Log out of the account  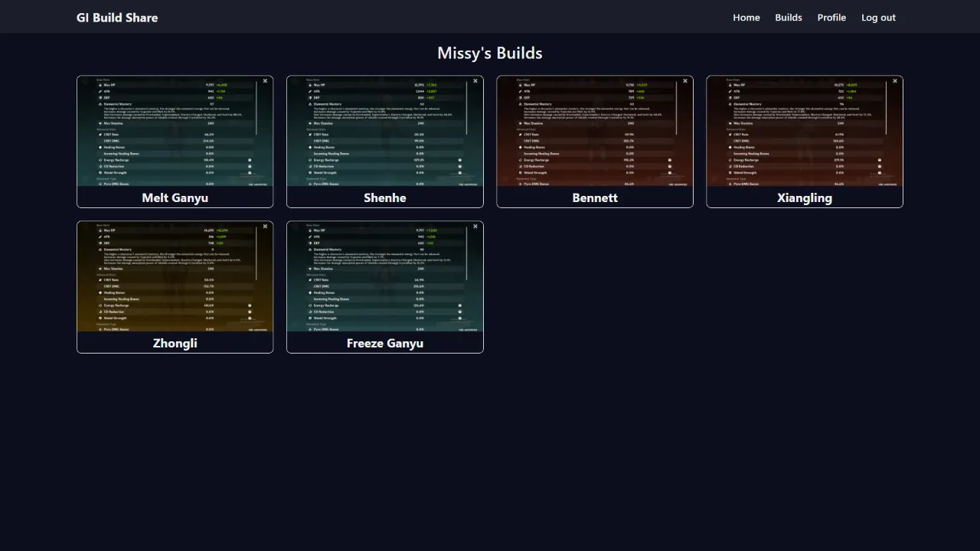tap(877, 18)
